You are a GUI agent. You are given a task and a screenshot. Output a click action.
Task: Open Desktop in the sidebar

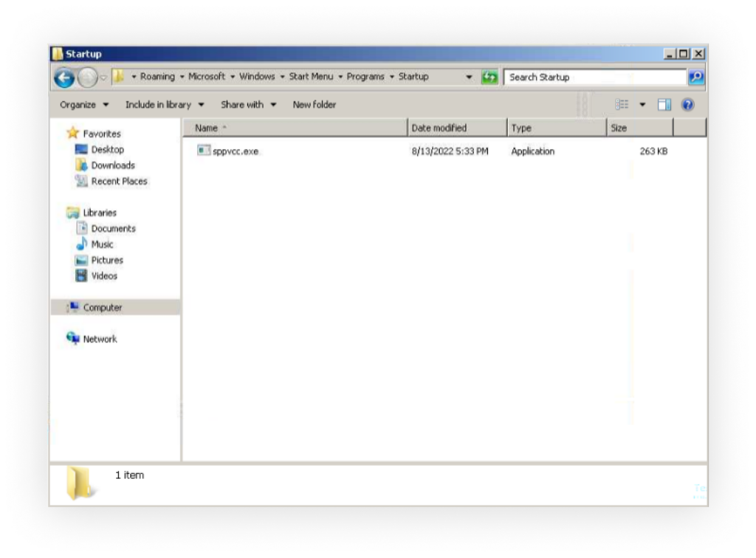pyautogui.click(x=108, y=150)
